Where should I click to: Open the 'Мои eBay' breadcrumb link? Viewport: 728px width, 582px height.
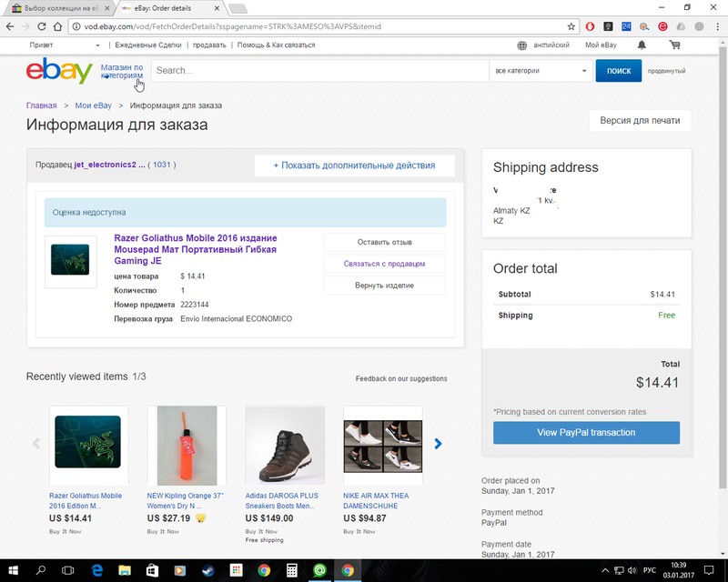(94, 105)
